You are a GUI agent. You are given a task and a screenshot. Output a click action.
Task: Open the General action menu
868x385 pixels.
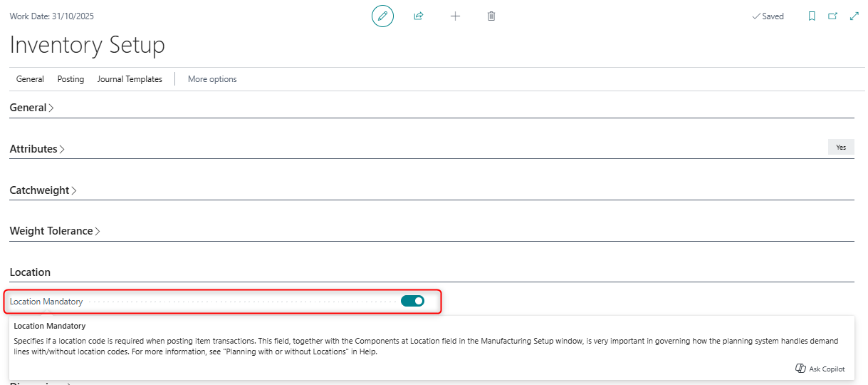[x=30, y=79]
